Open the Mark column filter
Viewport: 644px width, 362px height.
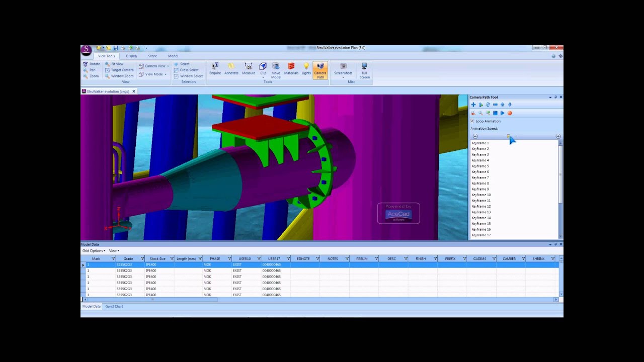click(x=113, y=258)
